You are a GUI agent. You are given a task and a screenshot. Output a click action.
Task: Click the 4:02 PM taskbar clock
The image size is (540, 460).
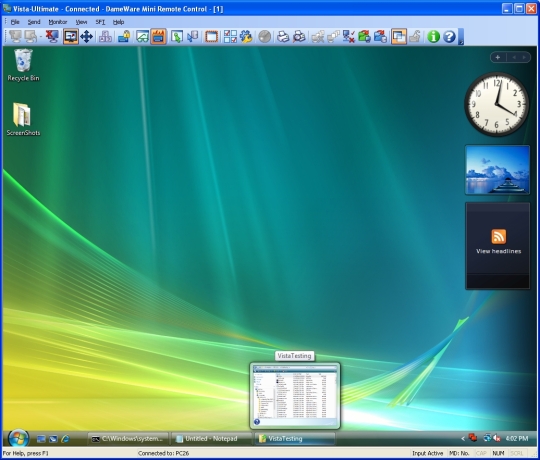(x=517, y=439)
